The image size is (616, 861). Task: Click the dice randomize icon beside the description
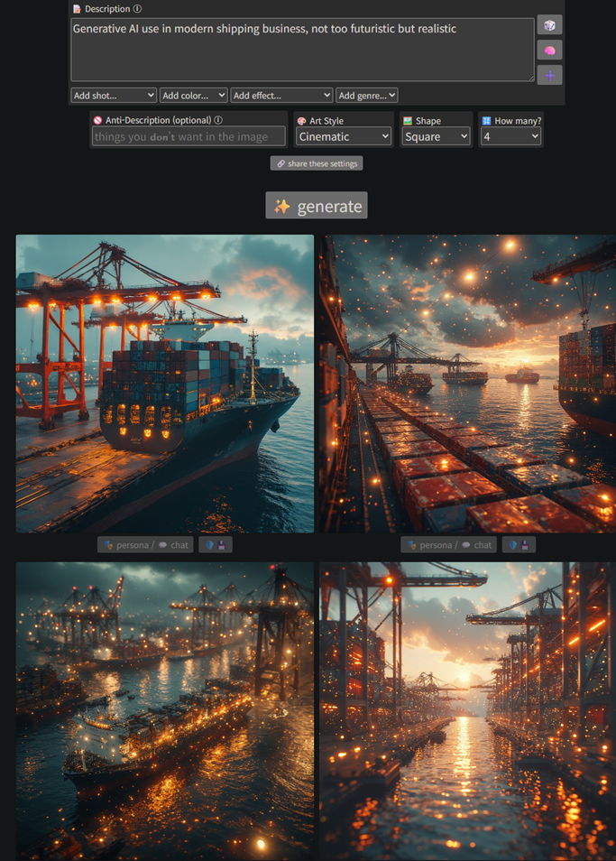pyautogui.click(x=549, y=25)
